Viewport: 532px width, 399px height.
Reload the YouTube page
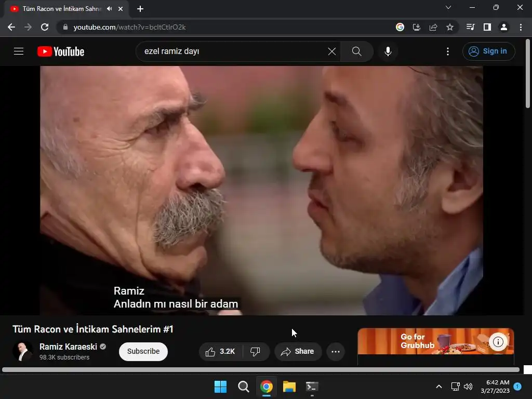point(45,27)
